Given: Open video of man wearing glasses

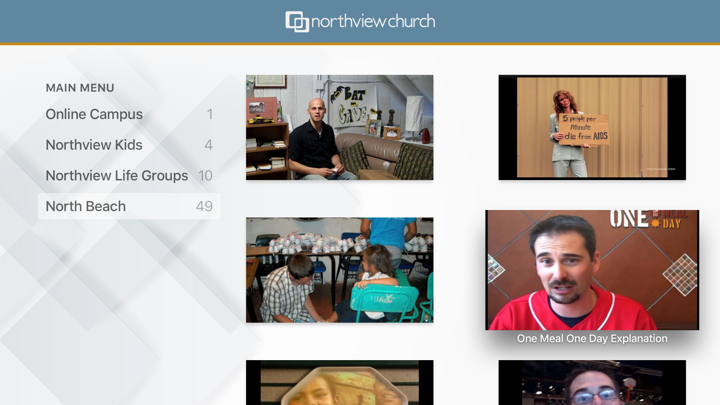Looking at the screenshot, I should [x=592, y=382].
